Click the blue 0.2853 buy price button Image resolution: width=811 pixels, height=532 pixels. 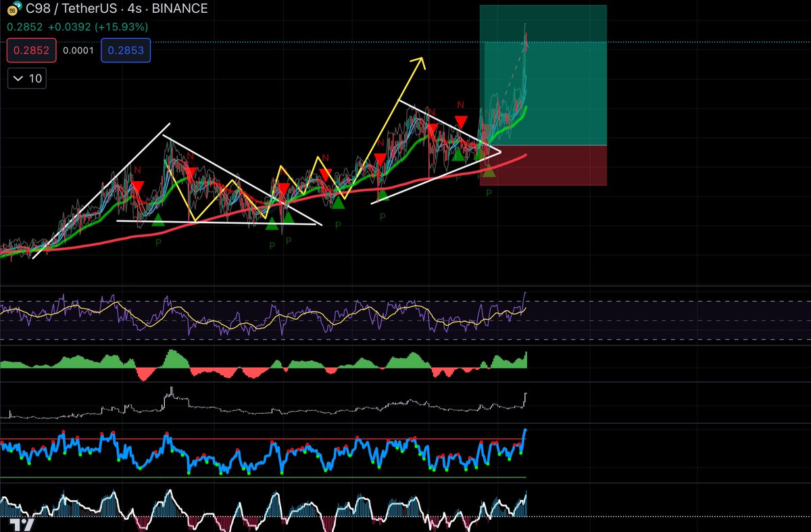pyautogui.click(x=126, y=51)
